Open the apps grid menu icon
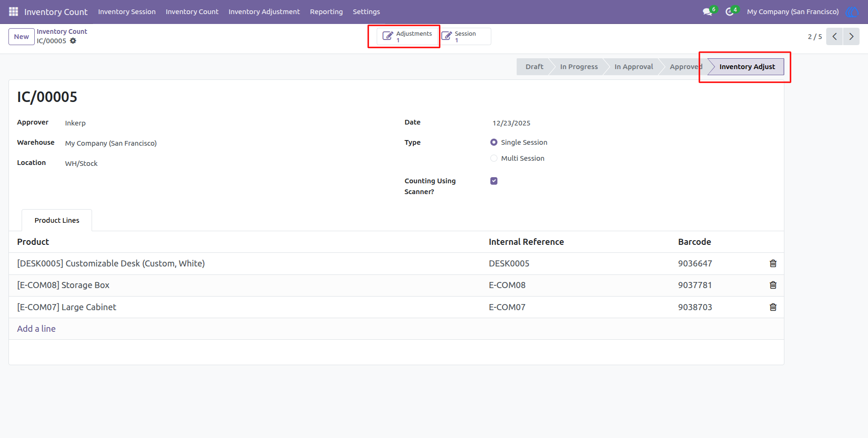Screen dimensions: 868x438 pos(14,11)
